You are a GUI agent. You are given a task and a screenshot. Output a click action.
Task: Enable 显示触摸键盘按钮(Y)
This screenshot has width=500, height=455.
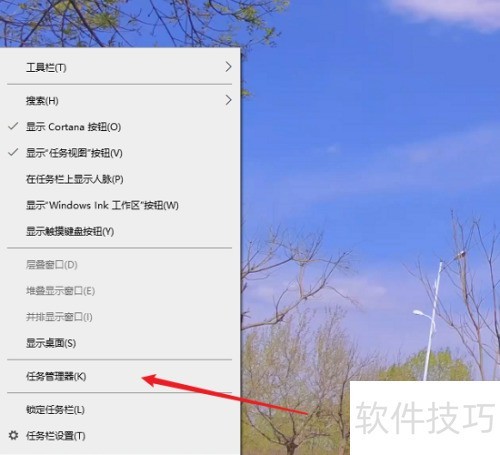[120, 231]
